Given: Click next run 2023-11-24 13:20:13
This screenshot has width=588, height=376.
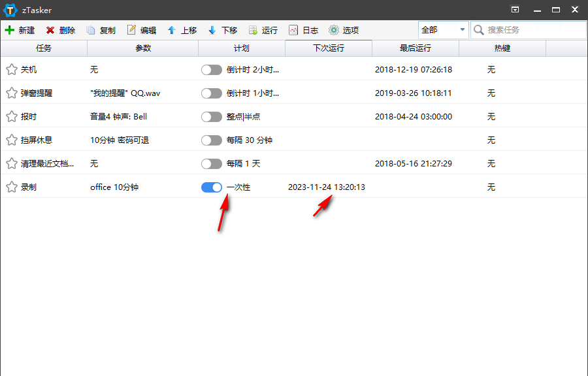Looking at the screenshot, I should tap(327, 187).
